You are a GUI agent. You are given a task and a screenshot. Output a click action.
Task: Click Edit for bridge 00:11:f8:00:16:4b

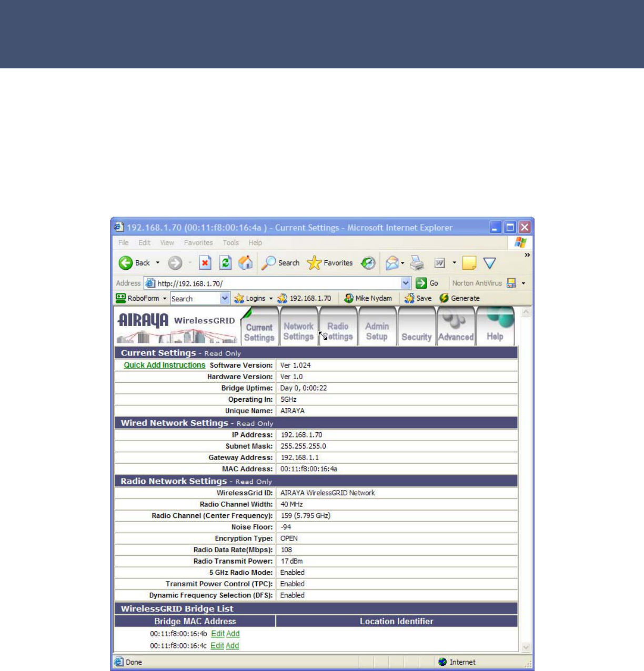coord(218,634)
